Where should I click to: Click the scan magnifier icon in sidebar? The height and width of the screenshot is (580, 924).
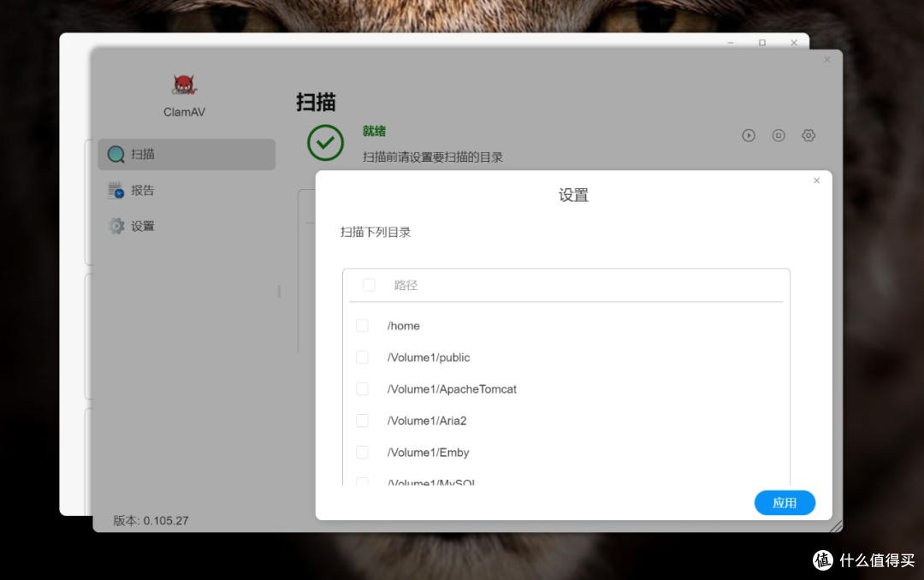(115, 155)
